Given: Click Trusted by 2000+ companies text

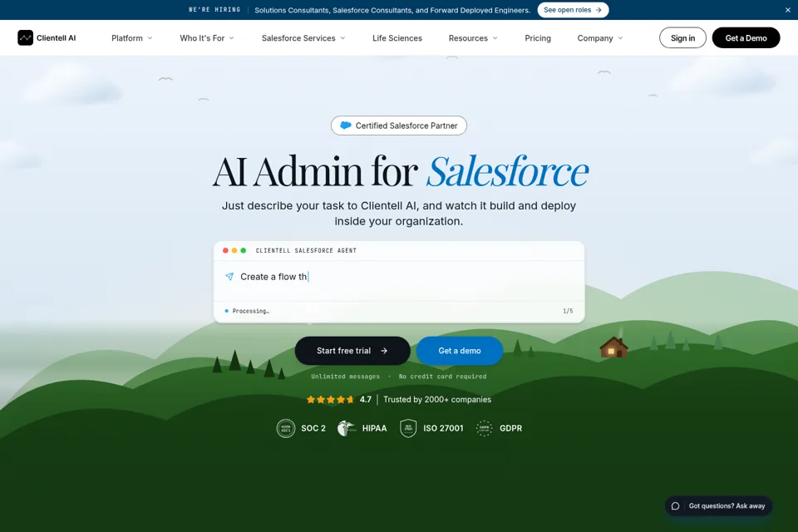Looking at the screenshot, I should pos(437,400).
